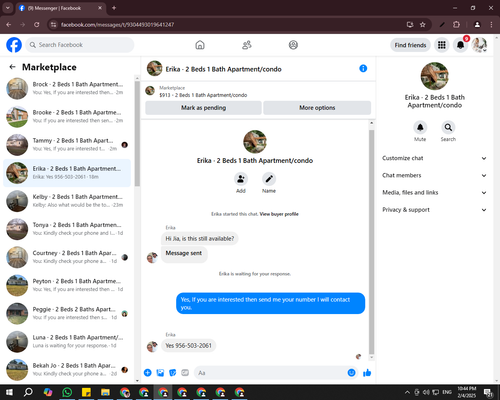Choose a sticker icon

(173, 373)
